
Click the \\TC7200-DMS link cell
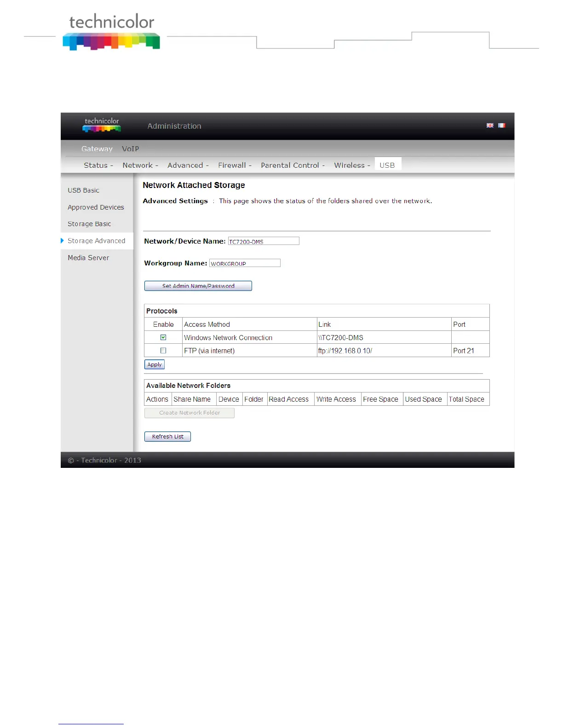(x=384, y=337)
